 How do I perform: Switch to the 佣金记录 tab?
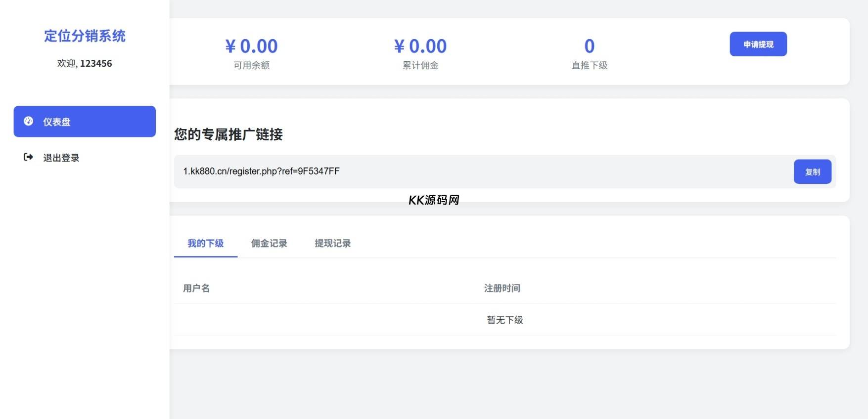coord(269,243)
